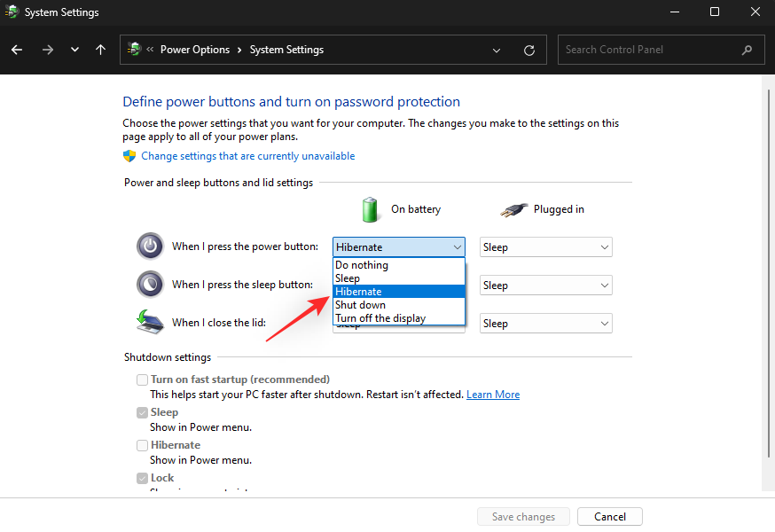Click the sleep button moon icon
The height and width of the screenshot is (532, 775).
tap(150, 284)
